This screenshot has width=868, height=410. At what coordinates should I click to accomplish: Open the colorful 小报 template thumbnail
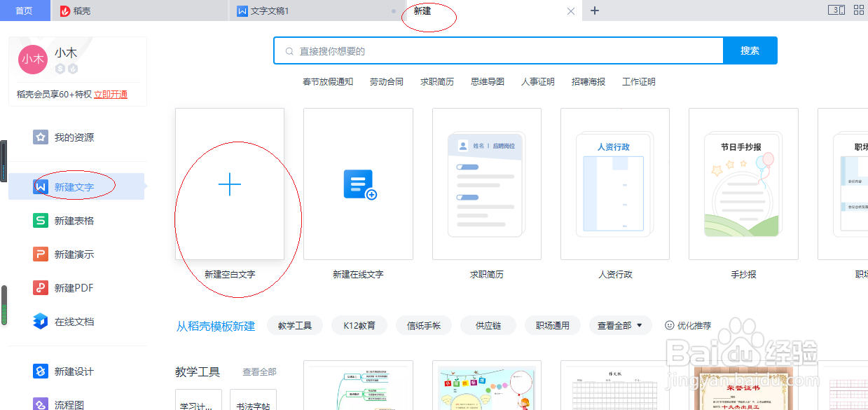(487, 385)
